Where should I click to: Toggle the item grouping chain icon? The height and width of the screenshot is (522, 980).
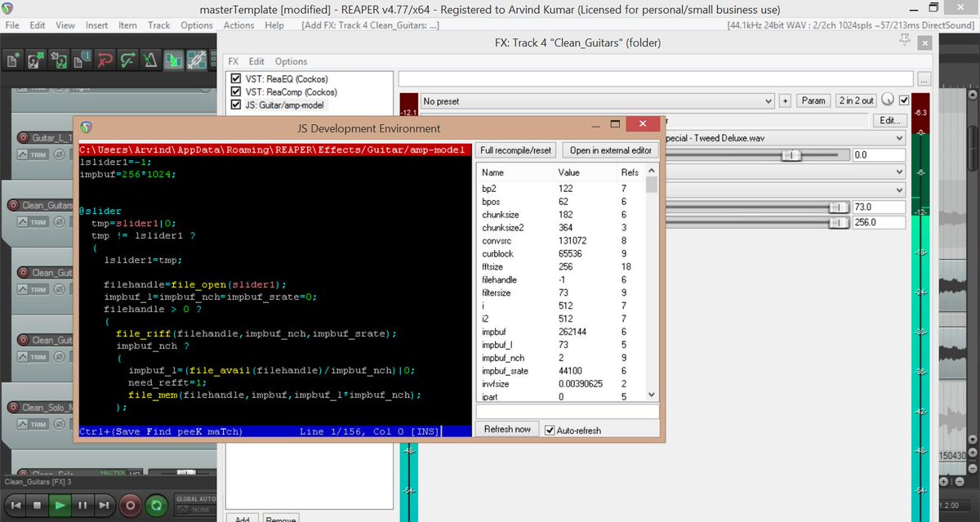pyautogui.click(x=197, y=59)
